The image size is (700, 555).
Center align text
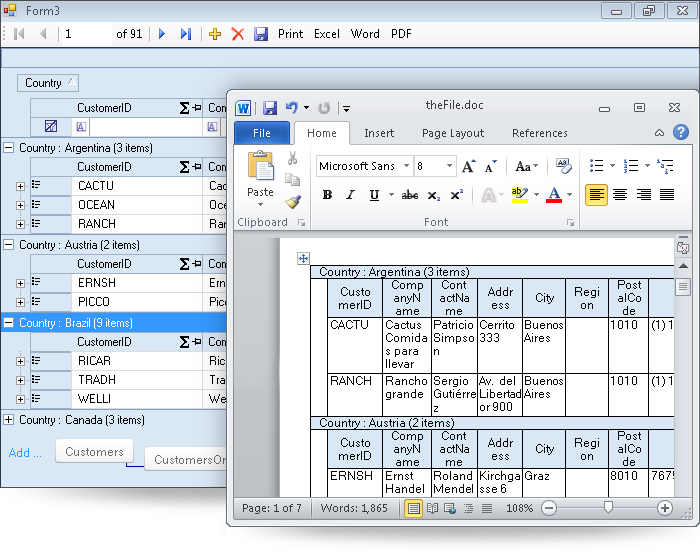click(620, 195)
